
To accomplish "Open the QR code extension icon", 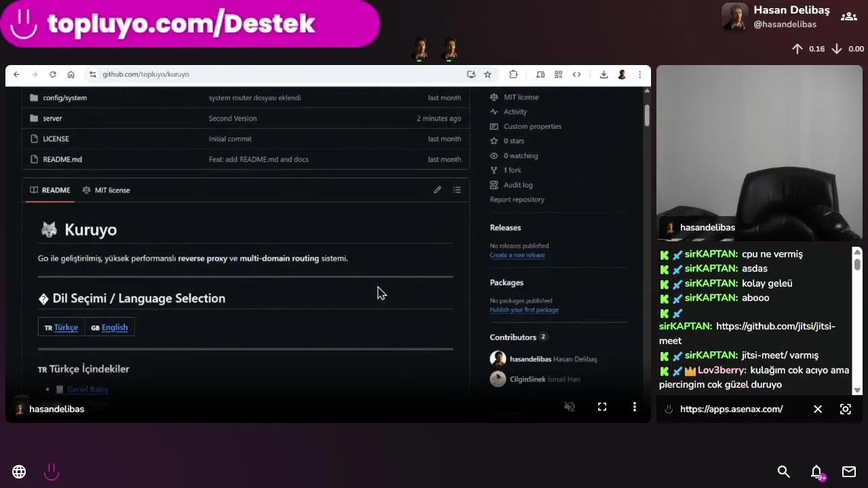I will 558,75.
